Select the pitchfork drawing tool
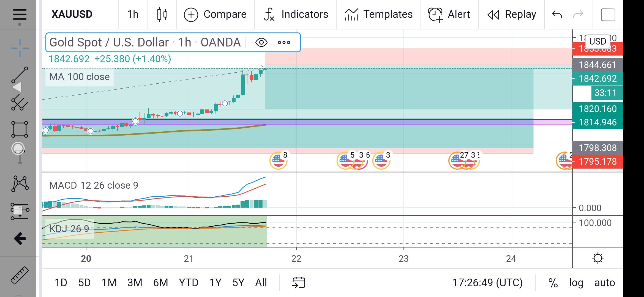The height and width of the screenshot is (297, 644). (x=20, y=103)
